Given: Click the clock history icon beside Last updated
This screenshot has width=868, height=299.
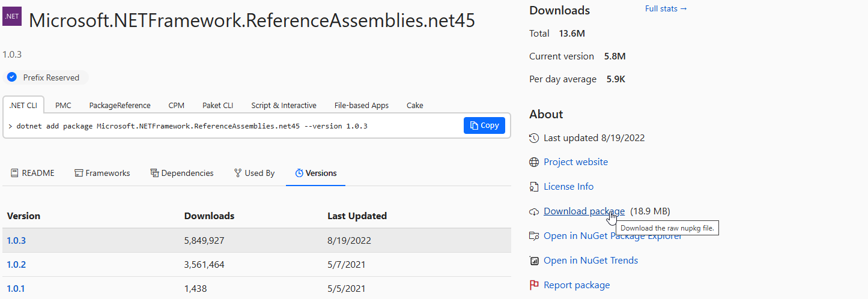Looking at the screenshot, I should [534, 138].
